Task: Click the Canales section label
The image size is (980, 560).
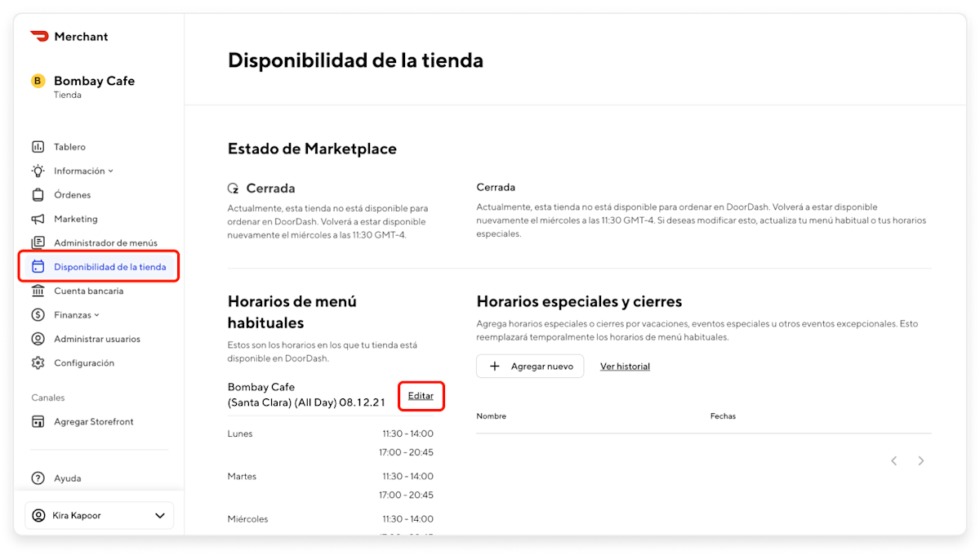Action: (48, 398)
